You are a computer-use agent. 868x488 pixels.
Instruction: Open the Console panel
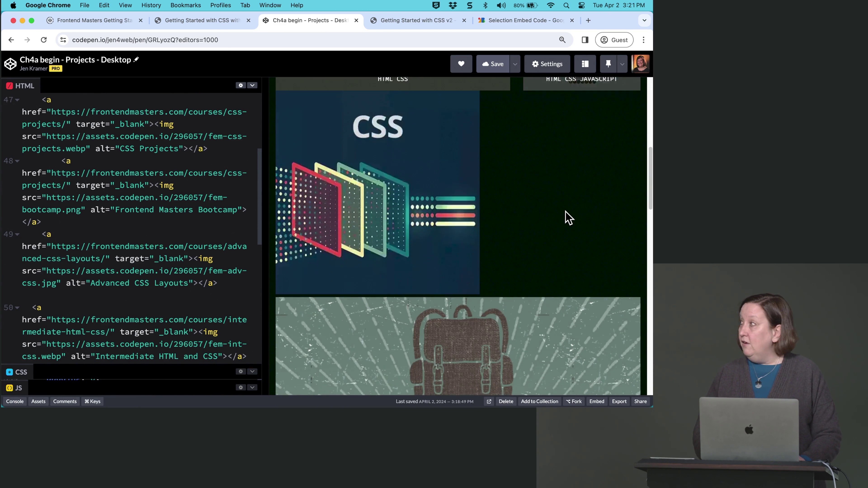(x=15, y=401)
